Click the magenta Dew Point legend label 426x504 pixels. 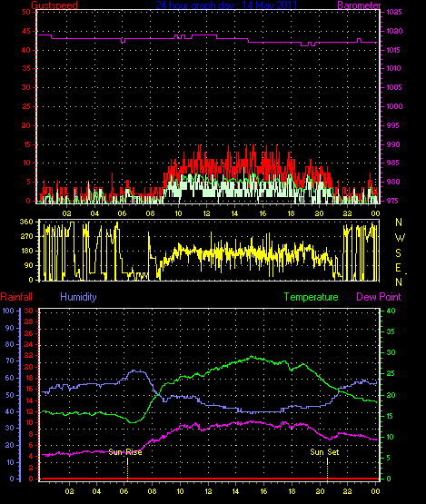(379, 297)
